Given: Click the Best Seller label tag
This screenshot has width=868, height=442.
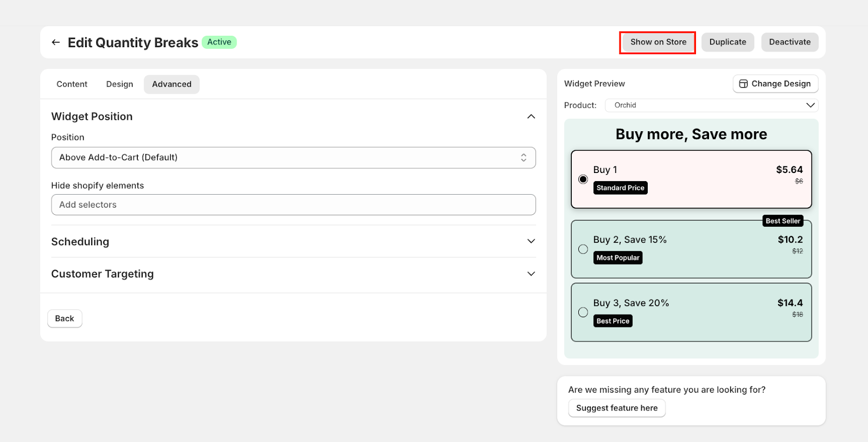Looking at the screenshot, I should [x=782, y=221].
